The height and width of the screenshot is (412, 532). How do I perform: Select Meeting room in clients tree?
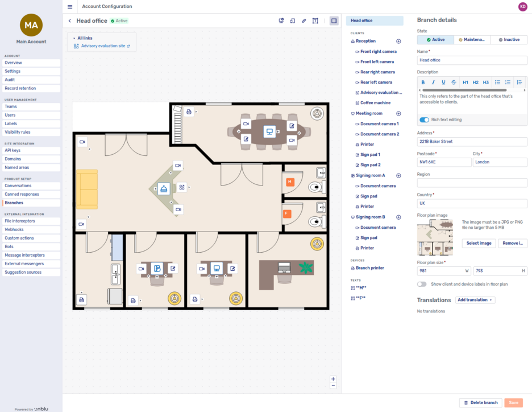tap(369, 113)
